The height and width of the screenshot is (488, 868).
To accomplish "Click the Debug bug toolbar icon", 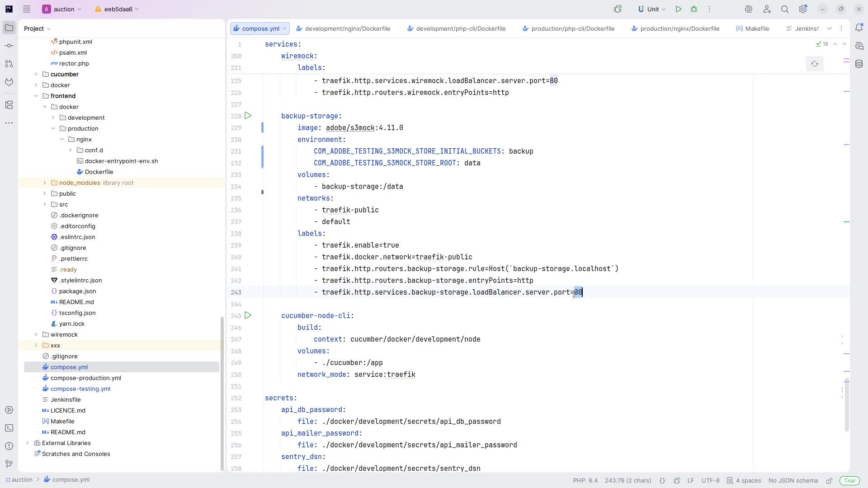I will 694,9.
